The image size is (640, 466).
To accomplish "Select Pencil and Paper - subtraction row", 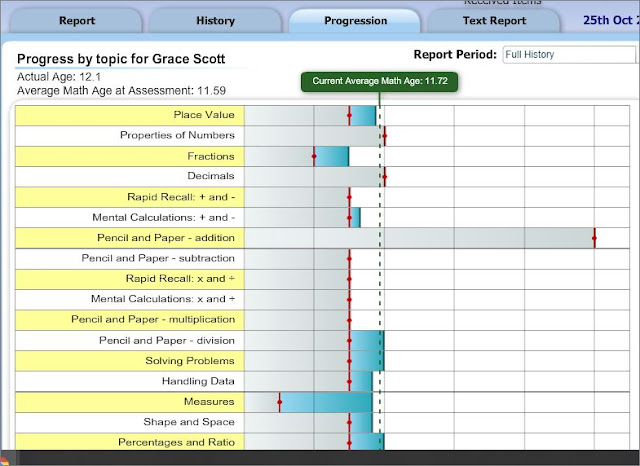I will pyautogui.click(x=322, y=258).
